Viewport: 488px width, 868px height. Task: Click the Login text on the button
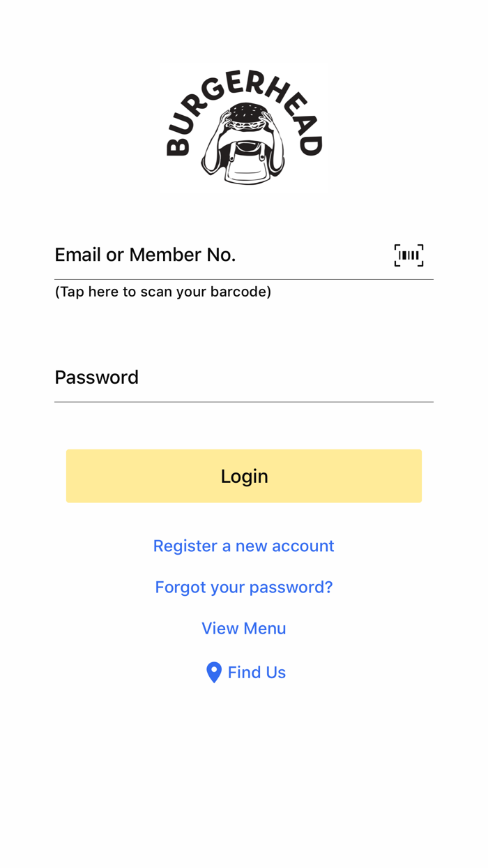tap(244, 476)
